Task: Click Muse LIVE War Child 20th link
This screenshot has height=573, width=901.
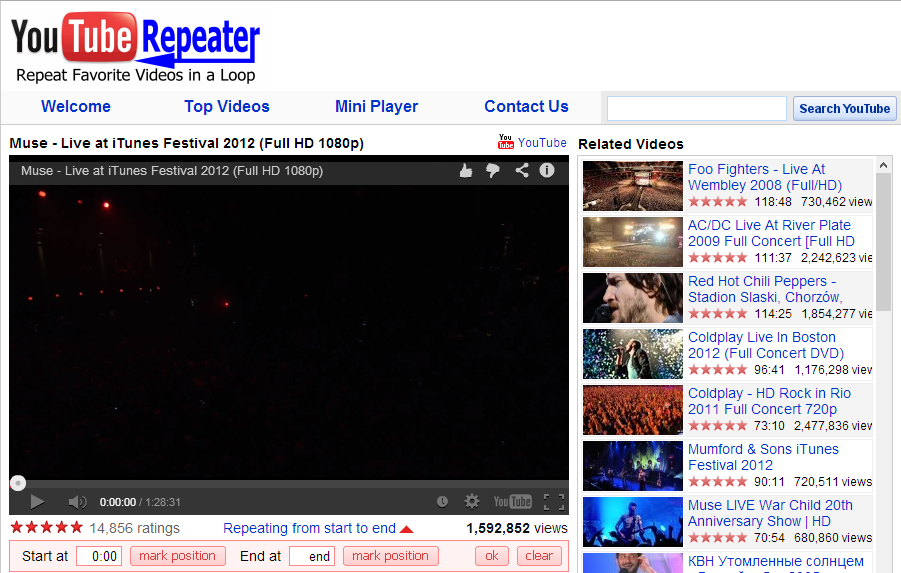Action: click(770, 513)
